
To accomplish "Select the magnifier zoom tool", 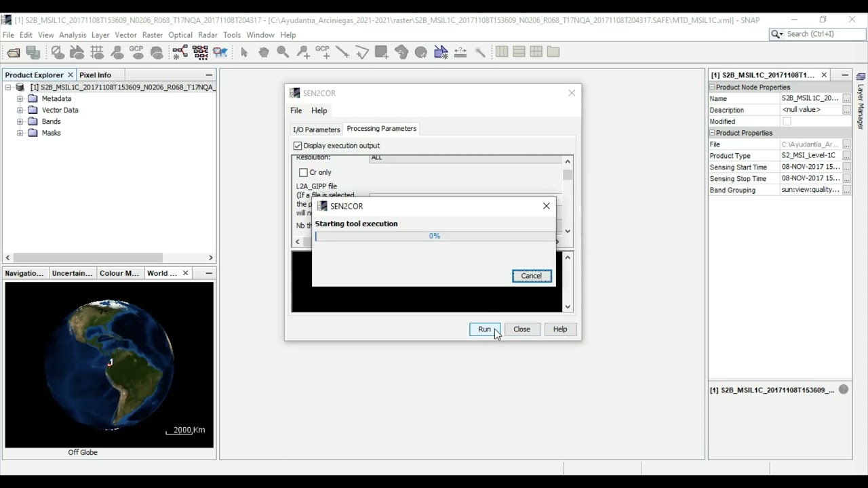I will click(x=283, y=52).
